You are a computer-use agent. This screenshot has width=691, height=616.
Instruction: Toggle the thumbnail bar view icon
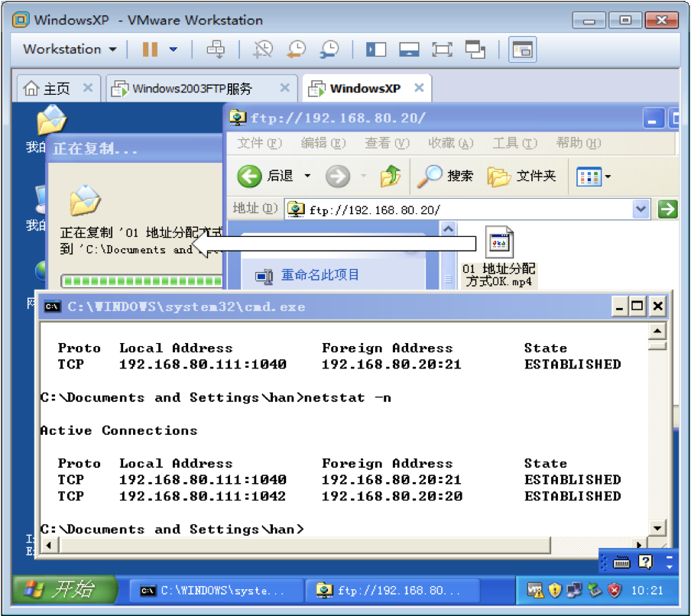click(409, 49)
